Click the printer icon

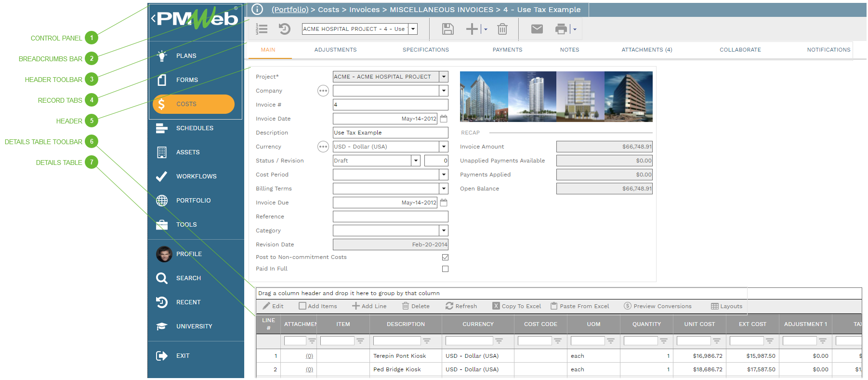(561, 29)
